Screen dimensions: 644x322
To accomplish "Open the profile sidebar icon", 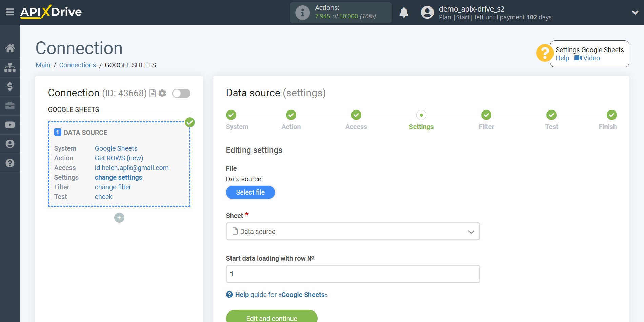I will (10, 144).
